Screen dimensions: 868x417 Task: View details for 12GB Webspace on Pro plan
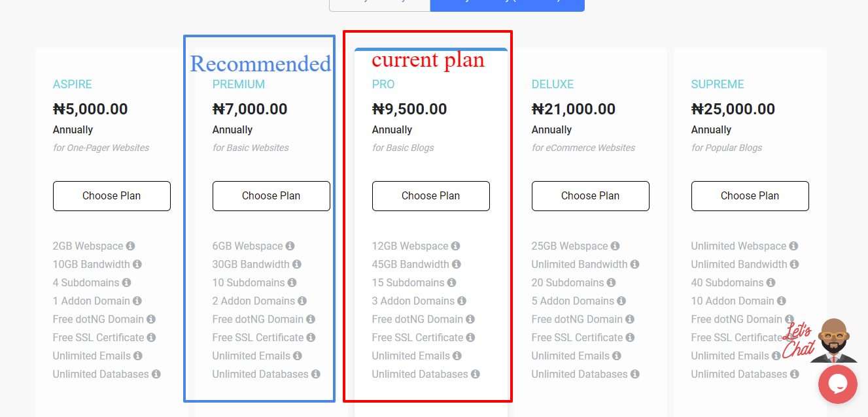(454, 246)
